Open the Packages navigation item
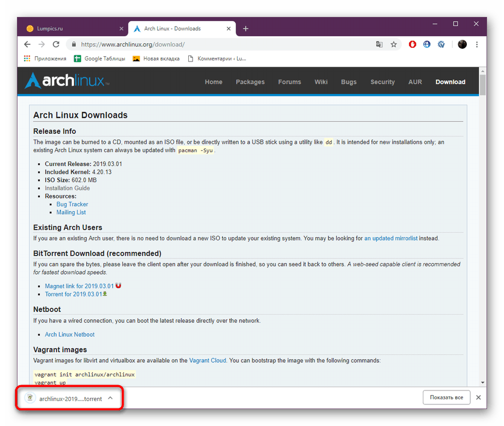504x426 pixels. click(x=250, y=82)
